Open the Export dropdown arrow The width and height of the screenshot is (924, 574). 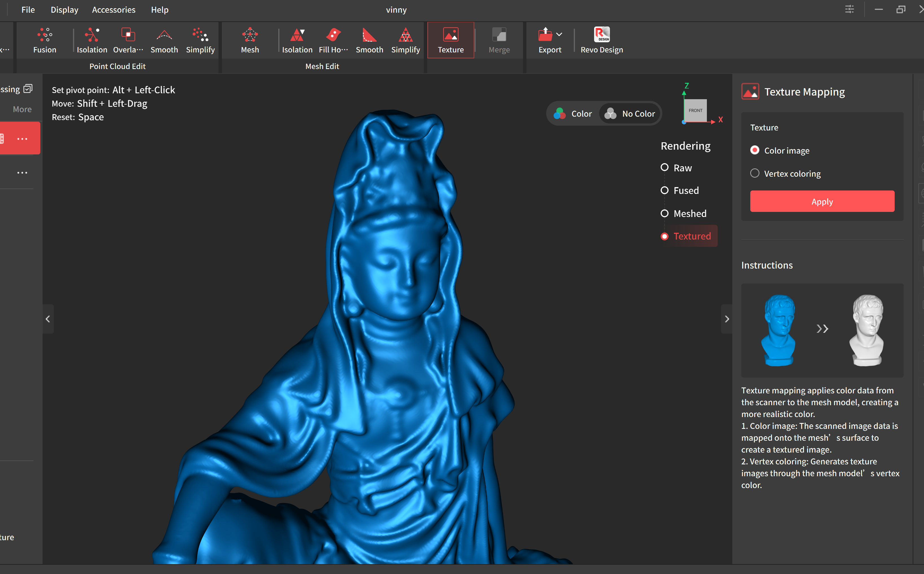click(x=559, y=34)
